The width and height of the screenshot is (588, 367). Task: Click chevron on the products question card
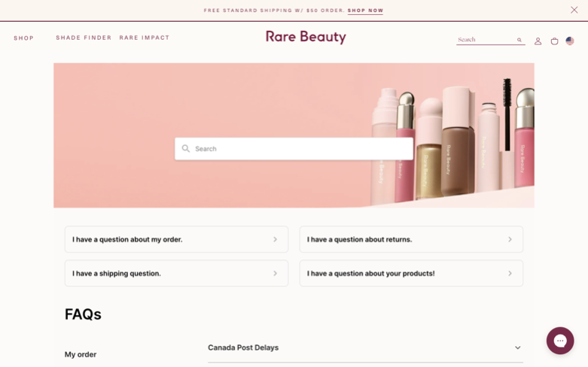click(x=510, y=274)
